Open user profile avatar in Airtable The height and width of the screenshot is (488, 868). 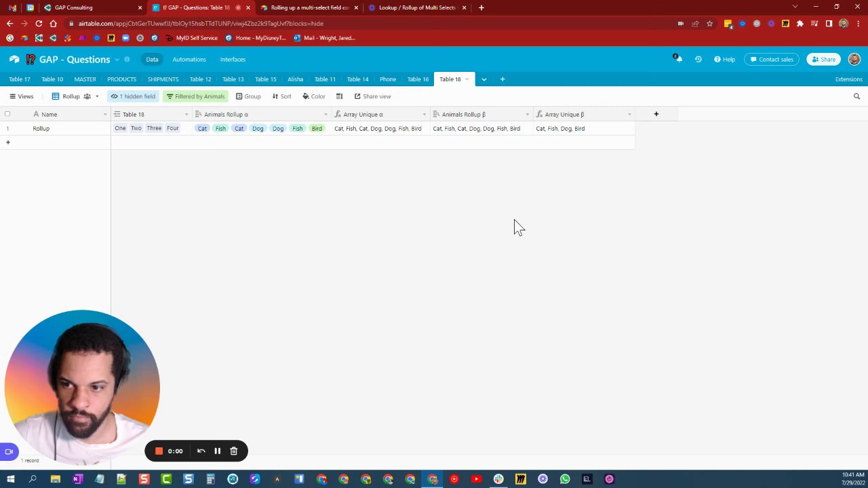click(854, 59)
